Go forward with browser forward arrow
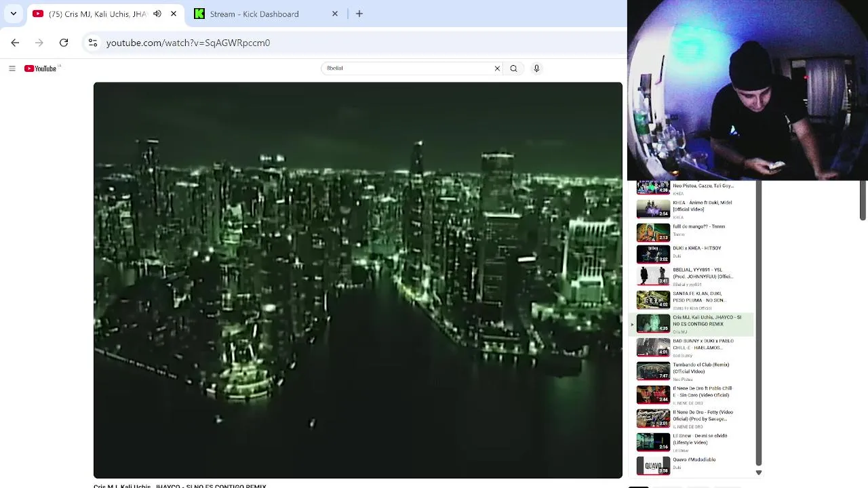This screenshot has width=868, height=488. pos(39,43)
